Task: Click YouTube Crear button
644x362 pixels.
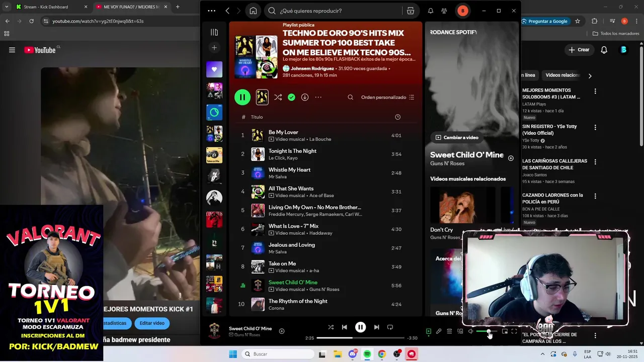Action: [579, 50]
